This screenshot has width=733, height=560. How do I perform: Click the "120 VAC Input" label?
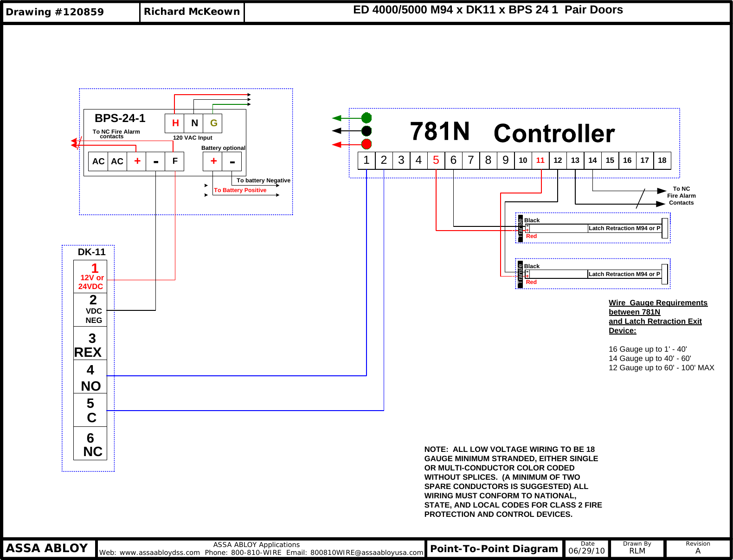coord(193,138)
